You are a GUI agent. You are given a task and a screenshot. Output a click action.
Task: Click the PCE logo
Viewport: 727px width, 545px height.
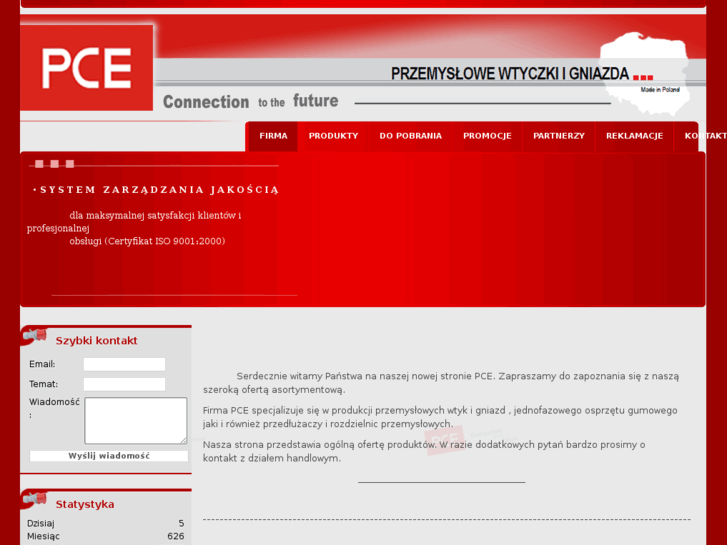coord(87,68)
